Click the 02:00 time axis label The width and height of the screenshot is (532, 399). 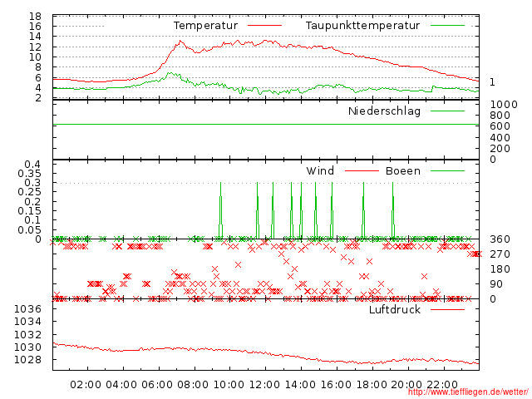[86, 385]
